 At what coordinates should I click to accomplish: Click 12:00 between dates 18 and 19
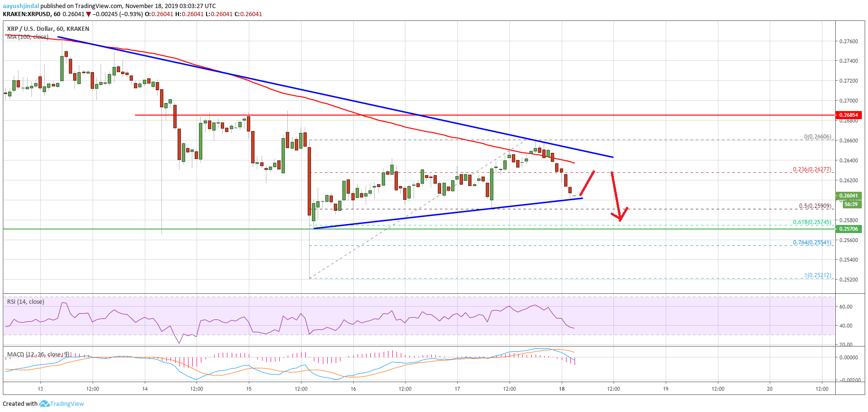613,389
